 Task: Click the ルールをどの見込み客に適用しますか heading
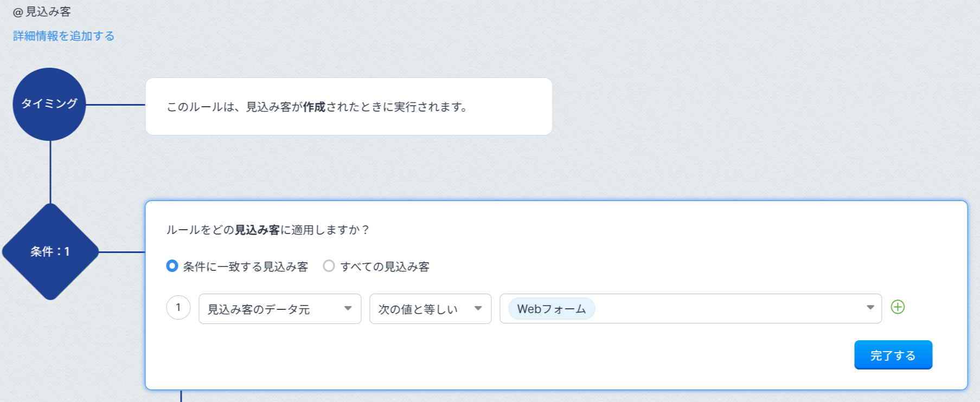[x=268, y=230]
